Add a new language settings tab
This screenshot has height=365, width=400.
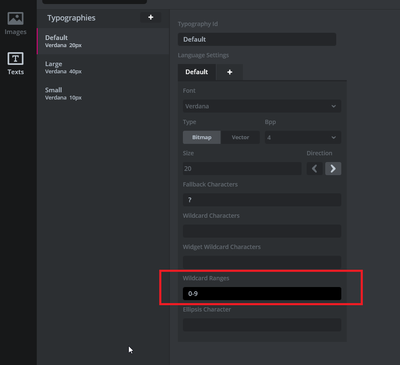230,72
